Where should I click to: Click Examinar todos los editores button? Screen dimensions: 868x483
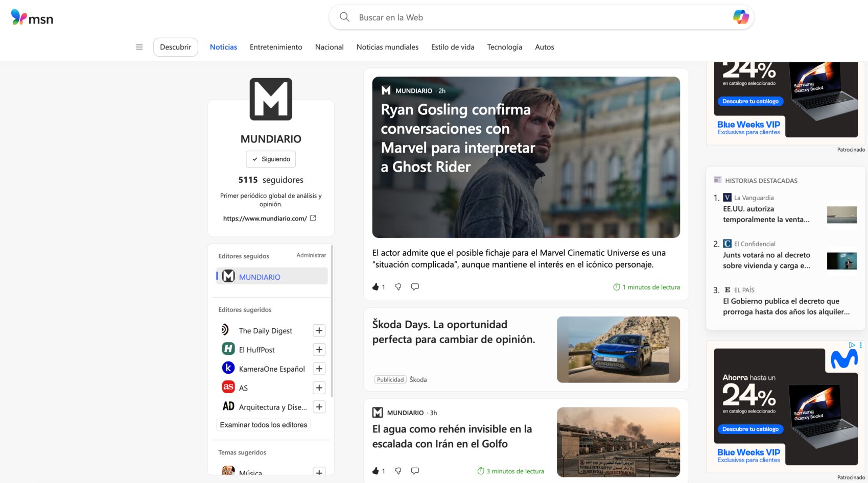[264, 425]
